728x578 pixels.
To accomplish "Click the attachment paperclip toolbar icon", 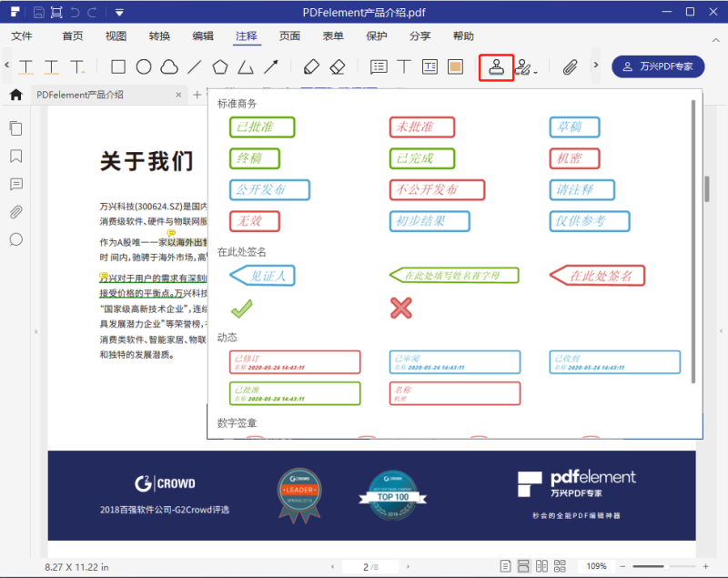I will coord(571,66).
